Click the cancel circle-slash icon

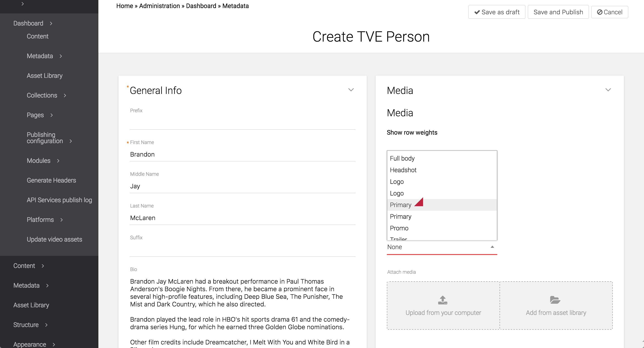pos(600,12)
